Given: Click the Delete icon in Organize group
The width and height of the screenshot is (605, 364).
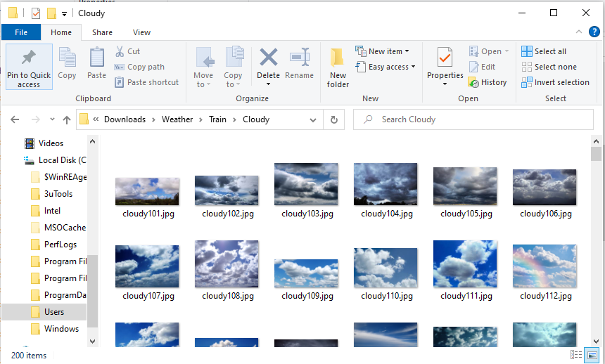Looking at the screenshot, I should click(268, 59).
